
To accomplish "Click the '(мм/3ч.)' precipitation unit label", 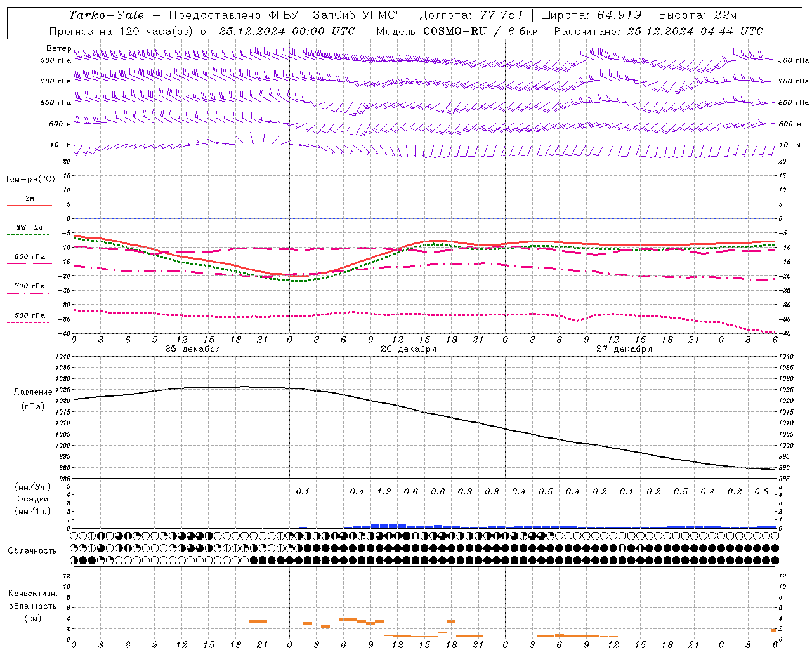I will tap(33, 487).
